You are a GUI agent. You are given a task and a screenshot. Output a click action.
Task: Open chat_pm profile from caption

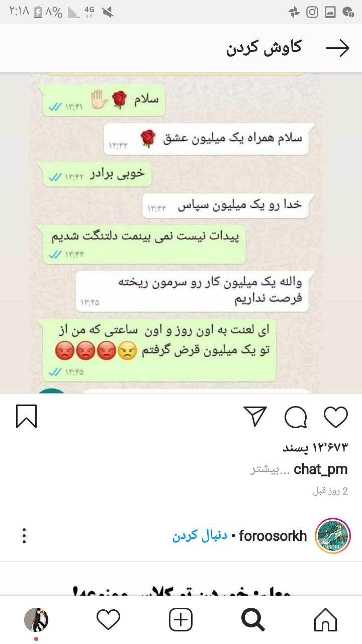321,469
